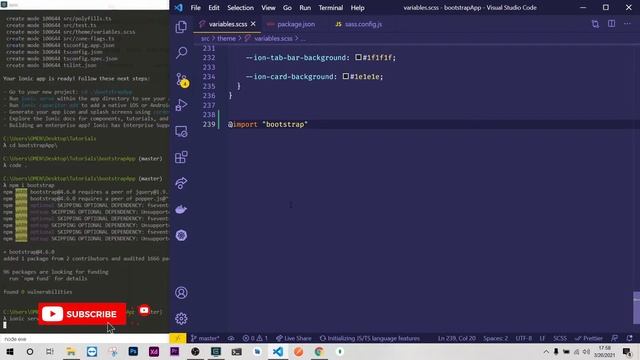This screenshot has width=640, height=360.
Task: Click the remote window indicator in status bar
Action: (178, 338)
